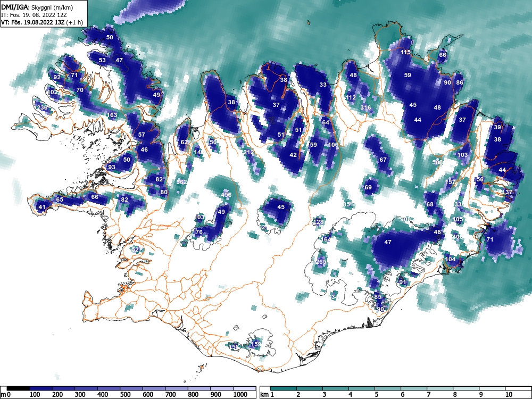Click the visibility value 351 on the map
The image size is (532, 399).
tap(348, 204)
